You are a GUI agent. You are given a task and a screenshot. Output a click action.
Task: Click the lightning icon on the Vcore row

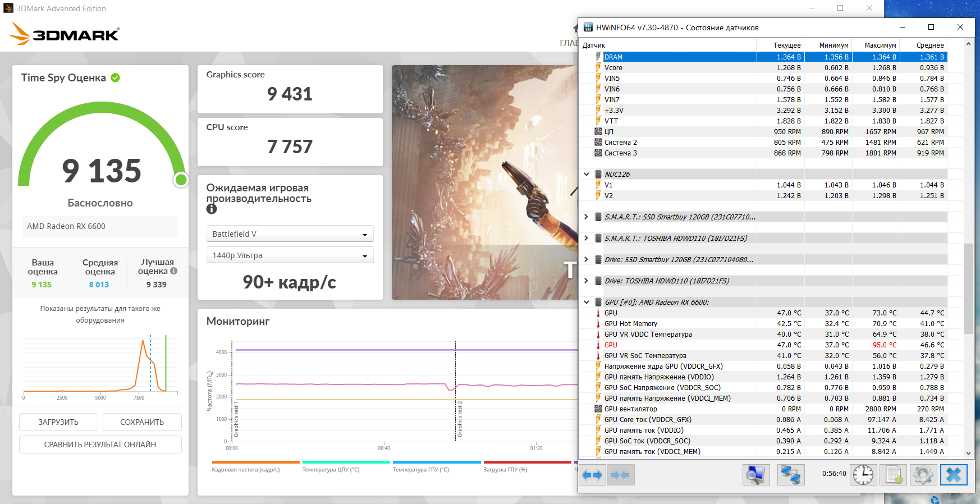598,67
